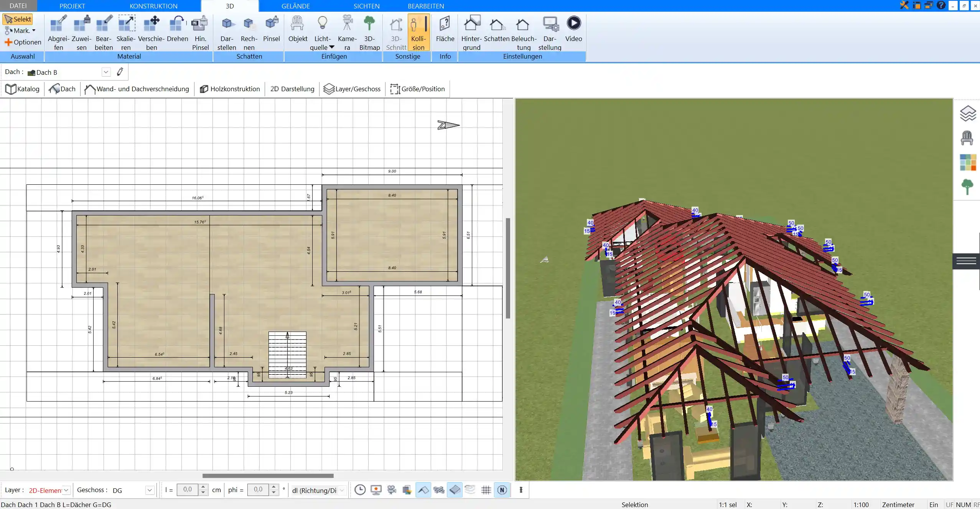Open the GELÄNDE ribbon tab
This screenshot has width=980, height=509.
click(295, 6)
